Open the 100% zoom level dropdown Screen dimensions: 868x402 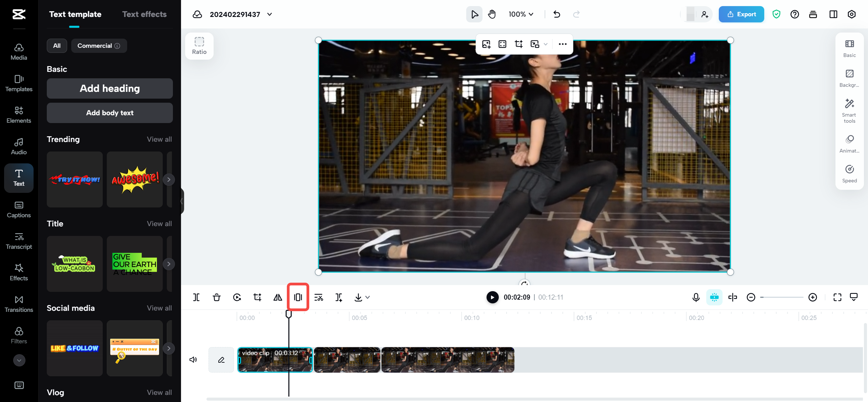click(x=521, y=14)
